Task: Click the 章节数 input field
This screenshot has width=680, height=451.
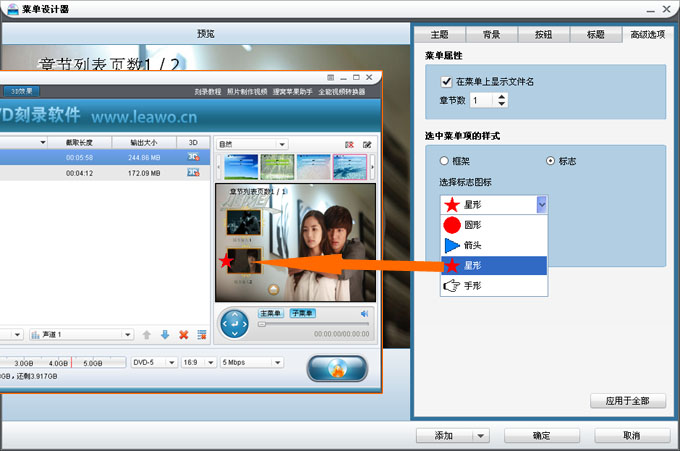Action: 481,101
